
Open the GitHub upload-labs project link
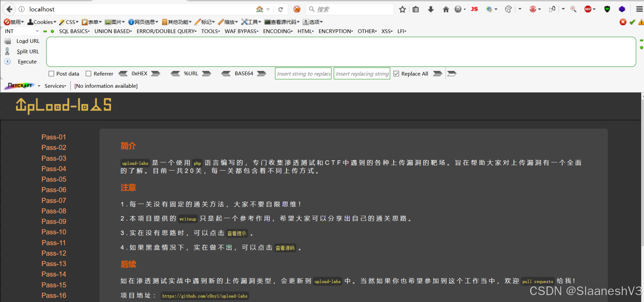(205, 296)
